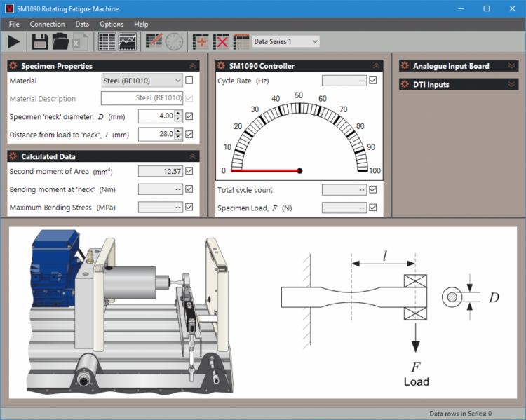The width and height of the screenshot is (526, 420).
Task: Open the timed sampling clock icon
Action: click(175, 42)
